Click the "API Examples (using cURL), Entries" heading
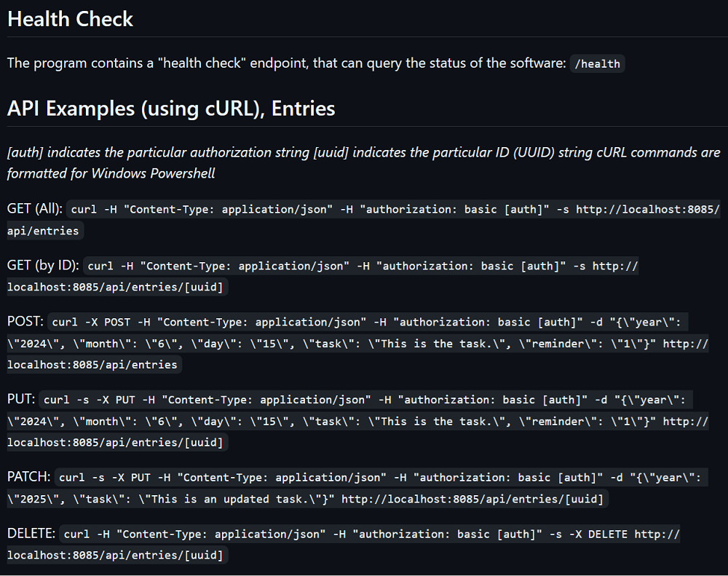This screenshot has width=728, height=576. point(171,109)
